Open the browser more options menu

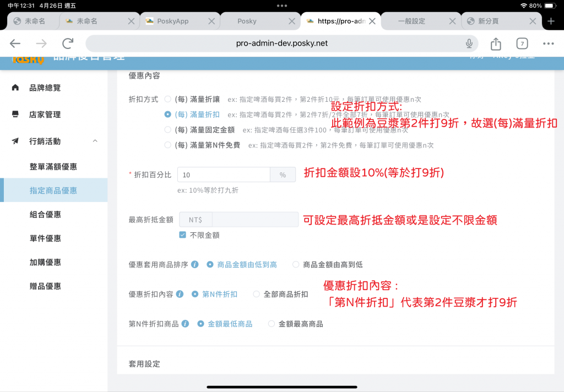click(x=548, y=43)
